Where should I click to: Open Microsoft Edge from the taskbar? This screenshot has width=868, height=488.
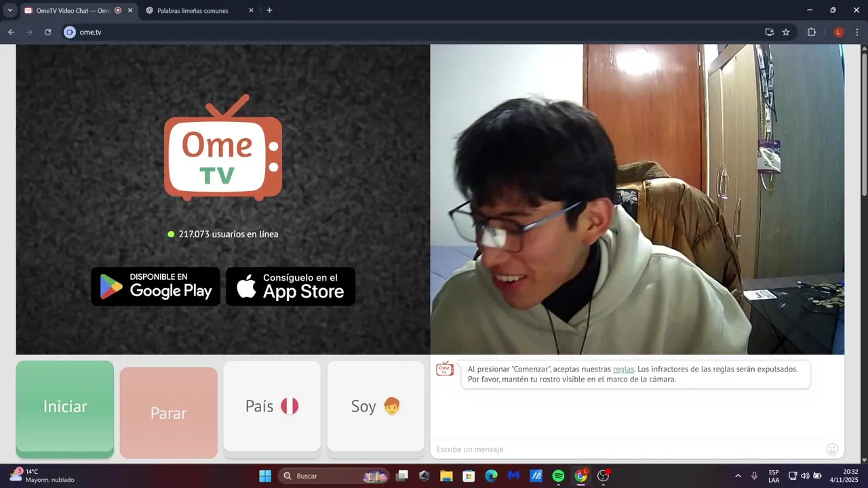(491, 476)
